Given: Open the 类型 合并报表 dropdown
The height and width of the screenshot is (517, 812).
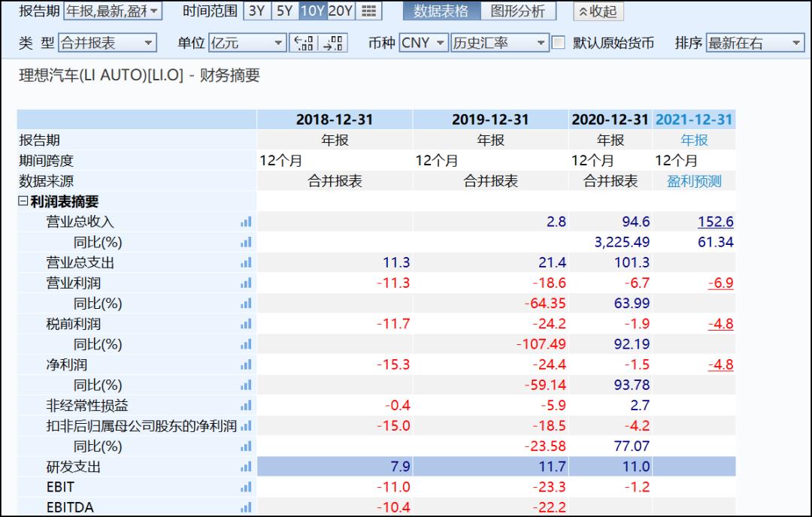Looking at the screenshot, I should (x=108, y=43).
